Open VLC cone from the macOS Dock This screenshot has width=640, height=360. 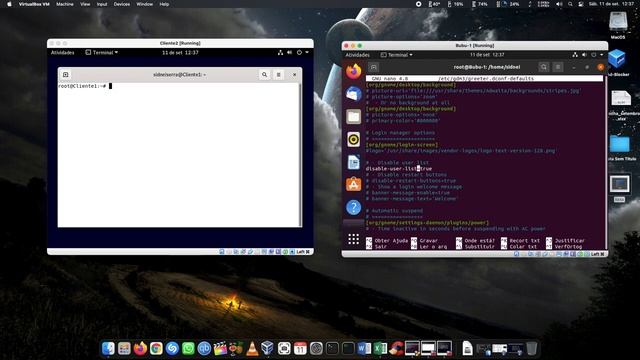point(252,348)
